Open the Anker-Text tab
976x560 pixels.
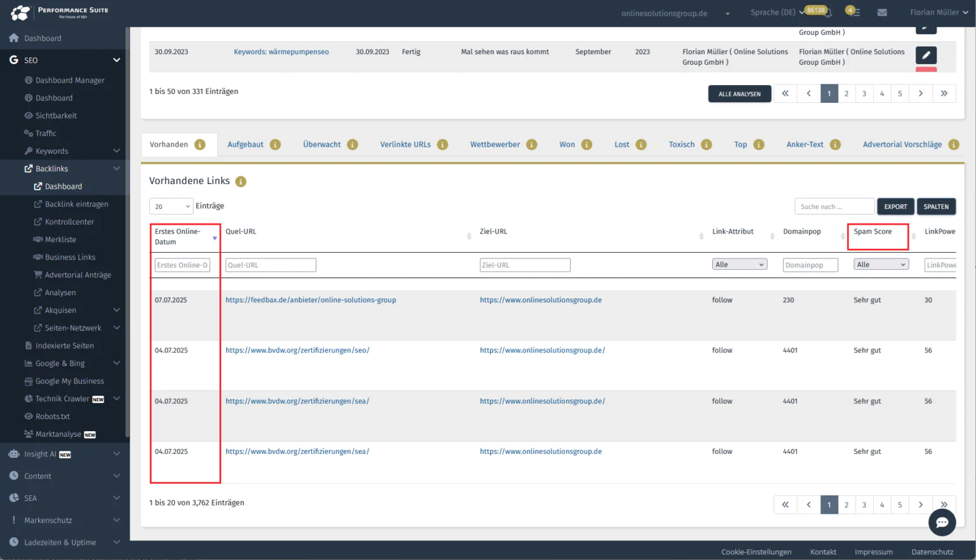[804, 145]
